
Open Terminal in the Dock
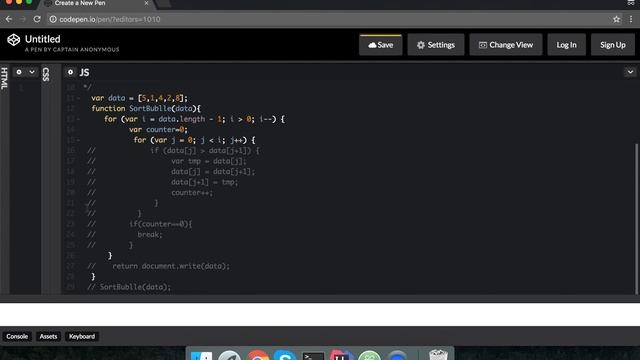click(x=313, y=355)
